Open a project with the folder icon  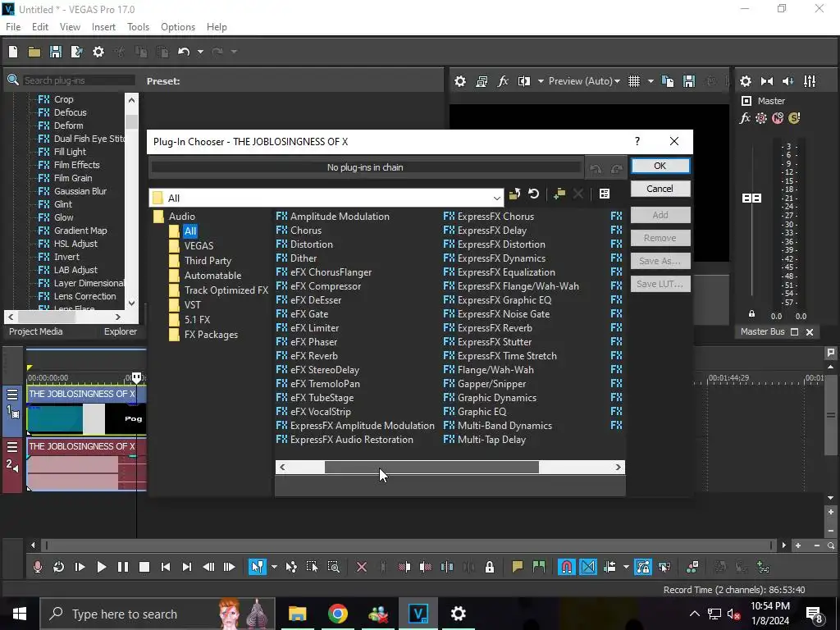(x=34, y=52)
